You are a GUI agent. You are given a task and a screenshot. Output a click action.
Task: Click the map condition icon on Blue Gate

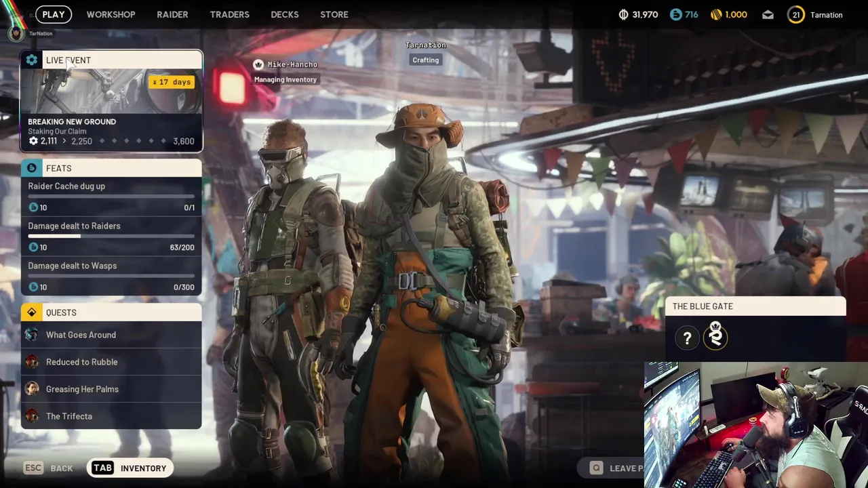[715, 336]
